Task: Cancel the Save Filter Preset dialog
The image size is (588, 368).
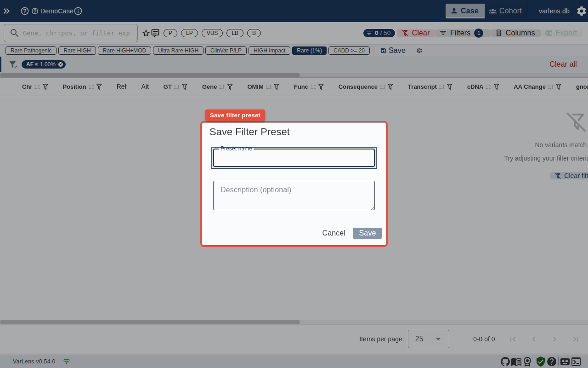Action: point(334,233)
